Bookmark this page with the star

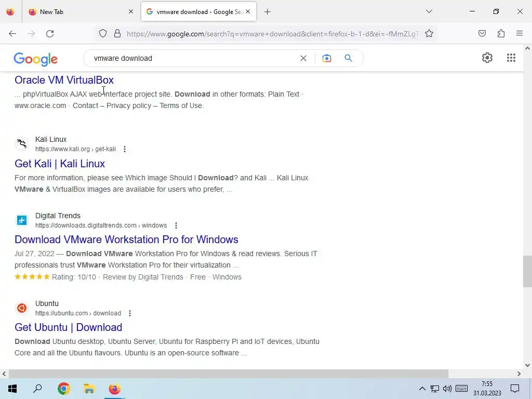click(429, 34)
